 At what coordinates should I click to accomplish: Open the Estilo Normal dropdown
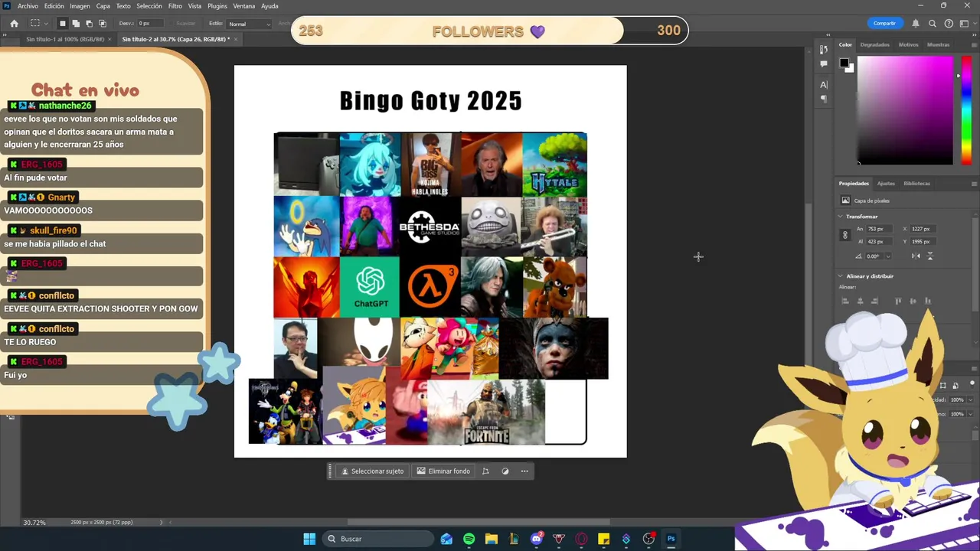point(249,24)
